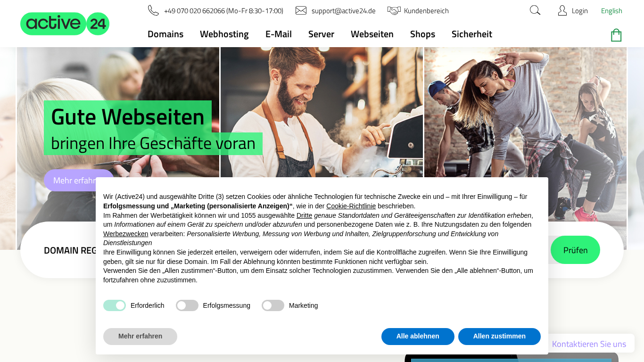Open the shopping bag cart icon
Screen dimensions: 644x362
pos(616,35)
